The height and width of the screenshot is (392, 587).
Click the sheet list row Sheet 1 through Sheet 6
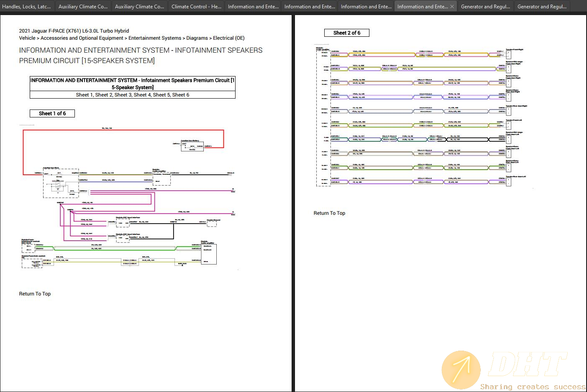pyautogui.click(x=133, y=95)
